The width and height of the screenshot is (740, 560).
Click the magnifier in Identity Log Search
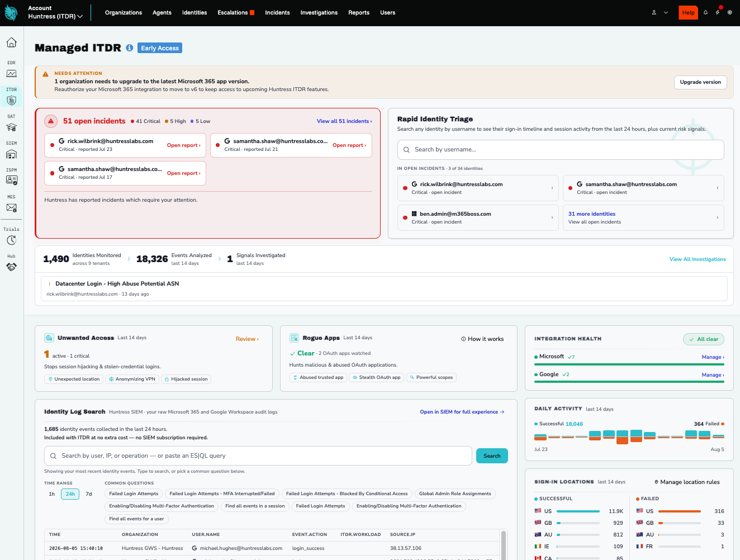click(54, 456)
